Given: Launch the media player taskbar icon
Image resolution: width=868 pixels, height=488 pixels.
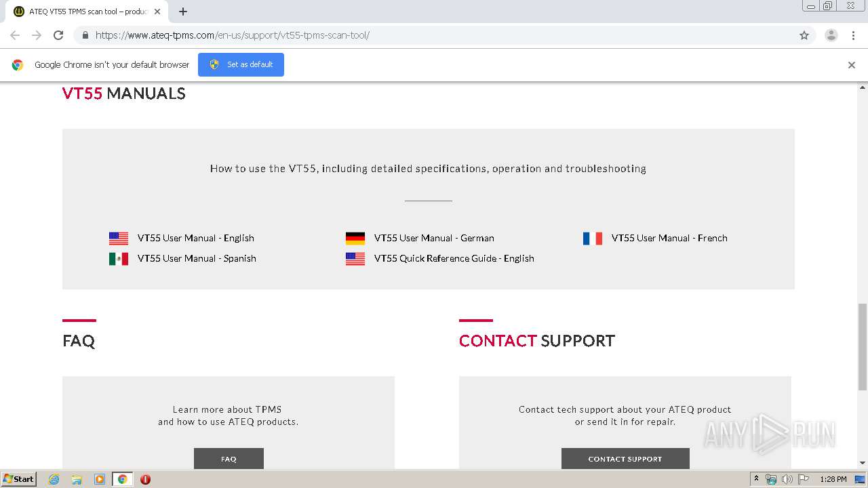Looking at the screenshot, I should (99, 479).
